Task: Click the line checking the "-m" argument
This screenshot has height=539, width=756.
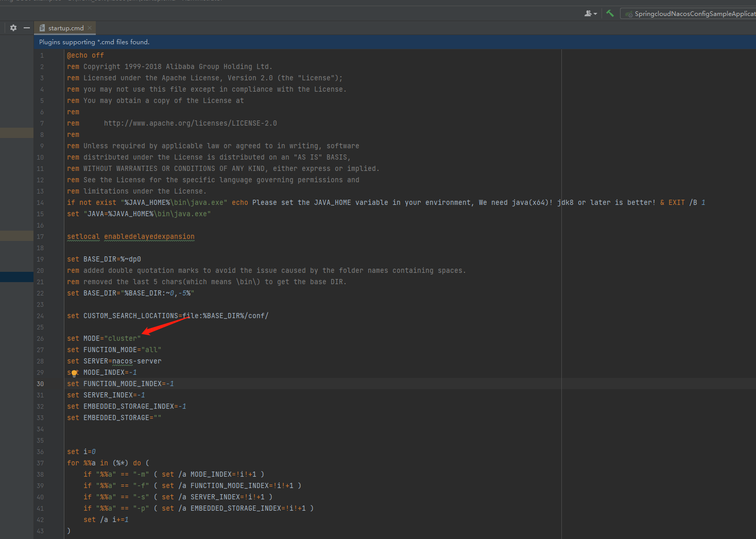Action: click(x=174, y=475)
